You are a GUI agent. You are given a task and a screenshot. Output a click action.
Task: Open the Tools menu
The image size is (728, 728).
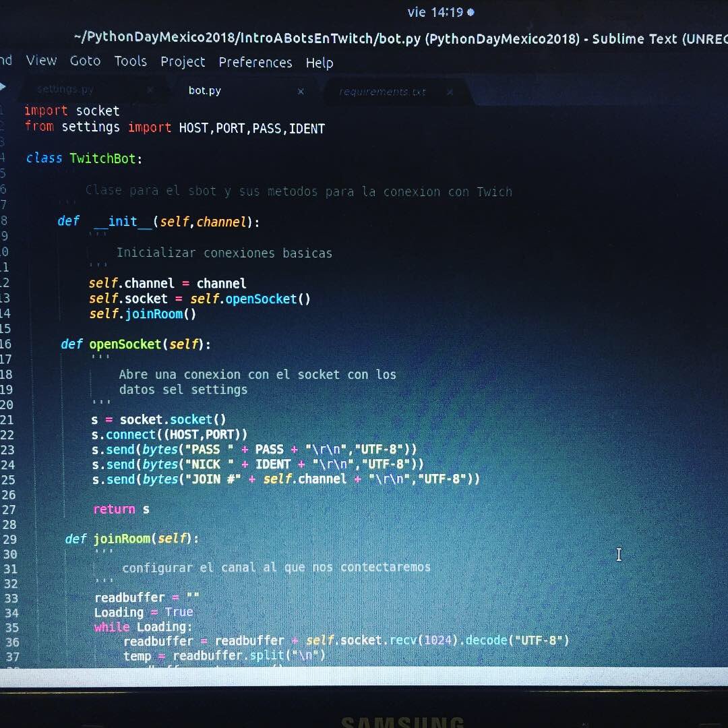coord(131,61)
